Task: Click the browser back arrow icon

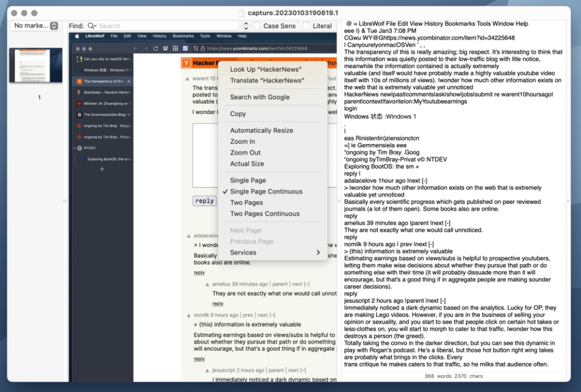Action: tap(136, 48)
